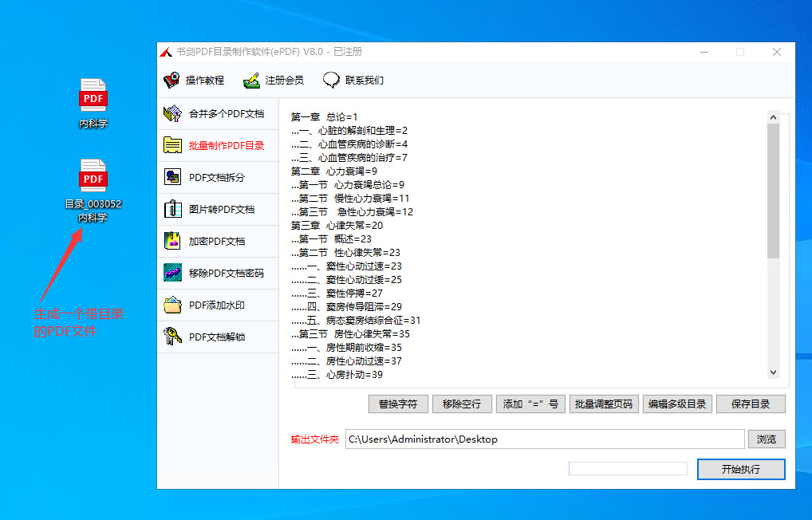Click 注册会员 in the toolbar
The image size is (812, 520).
point(274,81)
